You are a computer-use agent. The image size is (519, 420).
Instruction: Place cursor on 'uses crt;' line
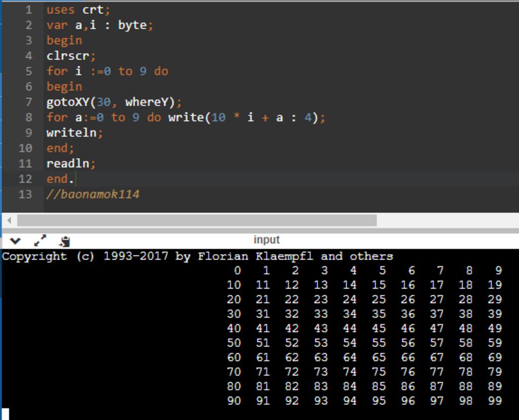click(x=78, y=10)
